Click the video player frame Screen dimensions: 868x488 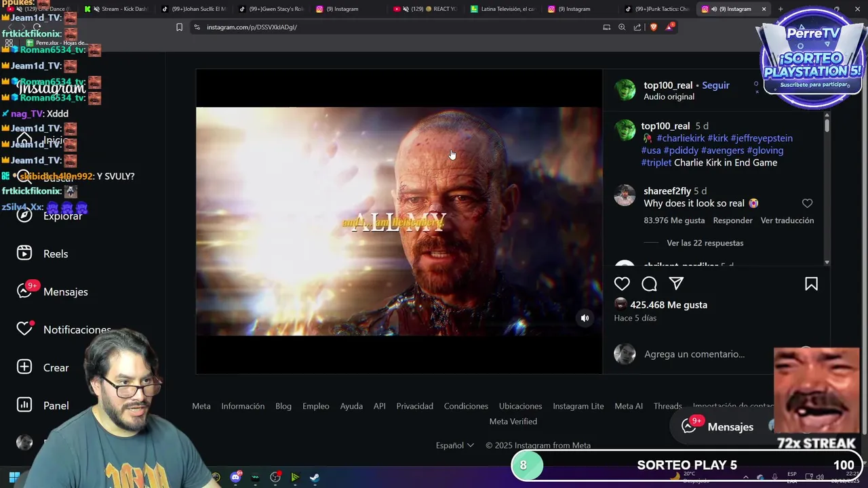pos(399,221)
